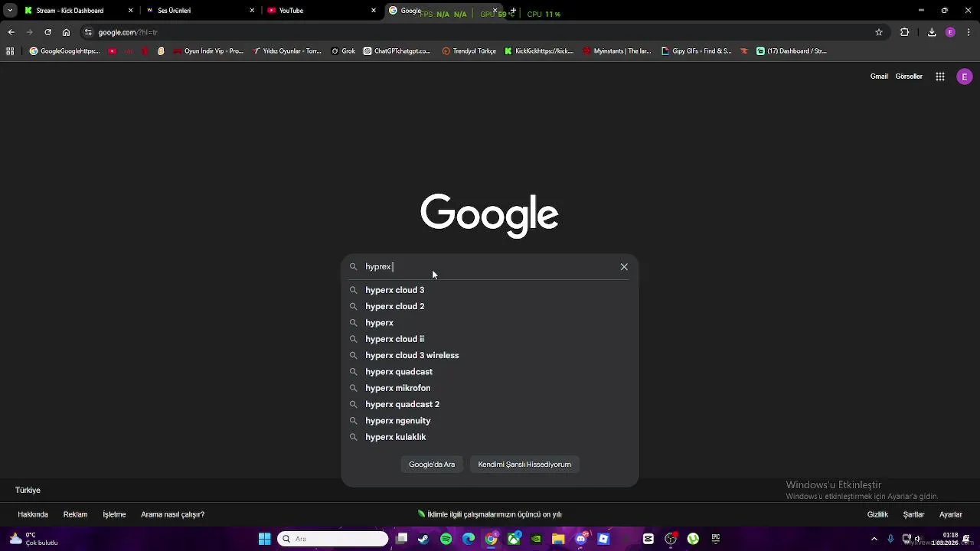The image size is (980, 551).
Task: Open the Oyun İndir Vip bookmark
Action: (x=208, y=51)
